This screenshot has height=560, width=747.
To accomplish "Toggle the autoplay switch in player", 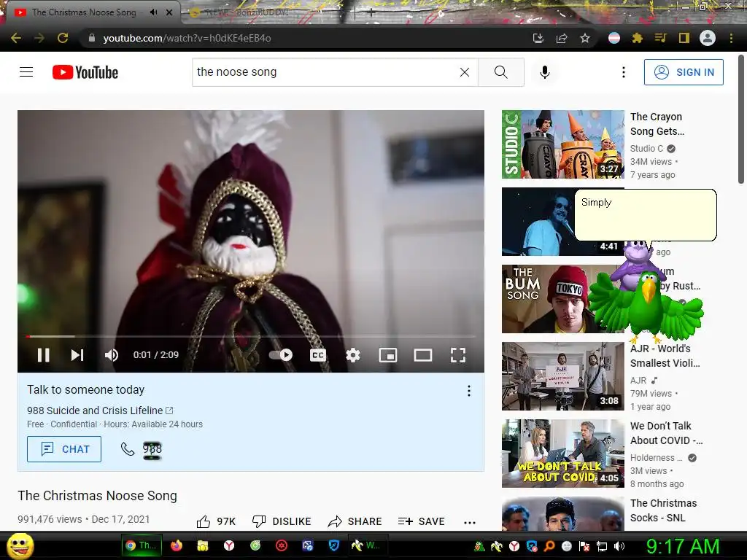I will click(x=281, y=355).
